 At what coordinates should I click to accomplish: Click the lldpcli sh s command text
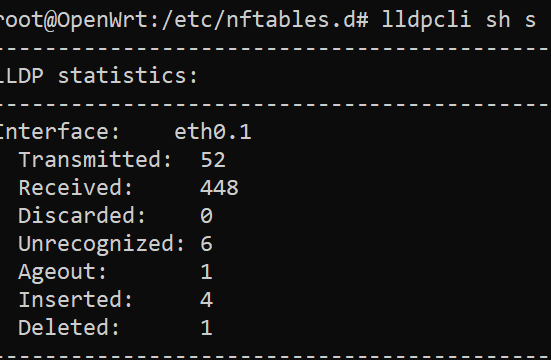coord(459,19)
